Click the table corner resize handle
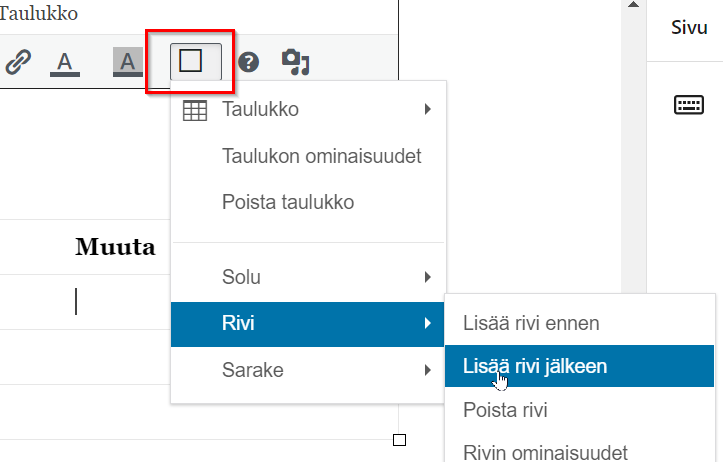723x462 pixels. click(399, 440)
